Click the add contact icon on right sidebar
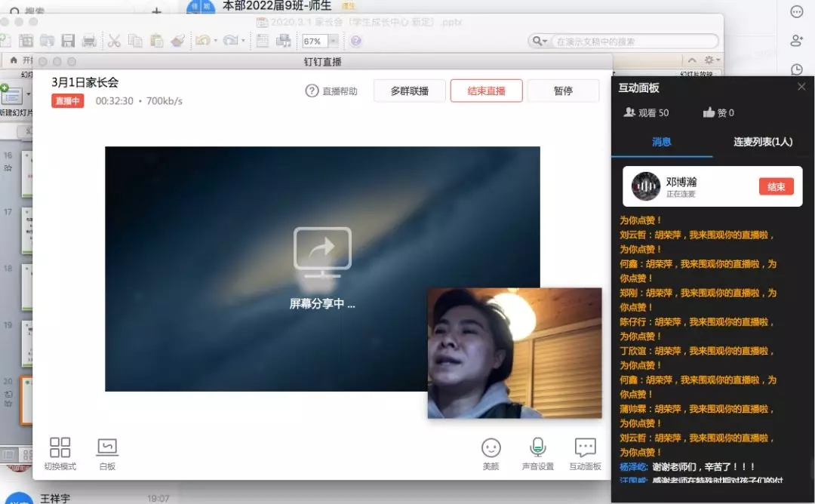This screenshot has width=815, height=504. [x=796, y=41]
